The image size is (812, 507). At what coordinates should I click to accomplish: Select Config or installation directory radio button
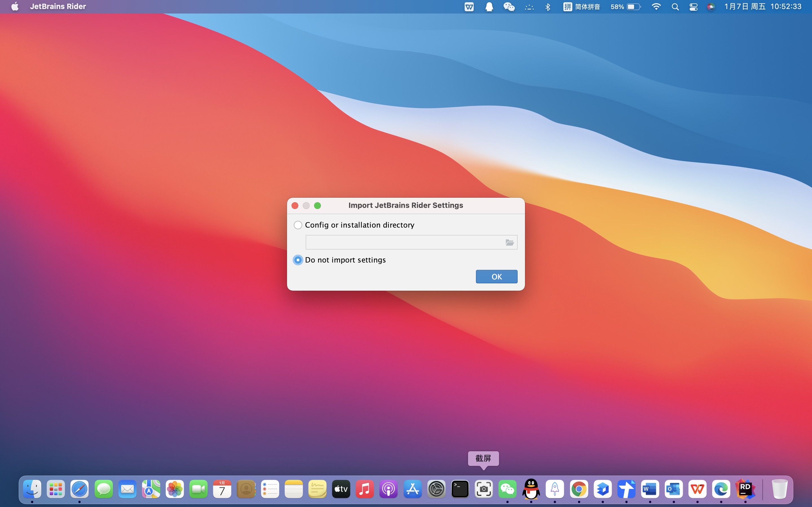298,225
